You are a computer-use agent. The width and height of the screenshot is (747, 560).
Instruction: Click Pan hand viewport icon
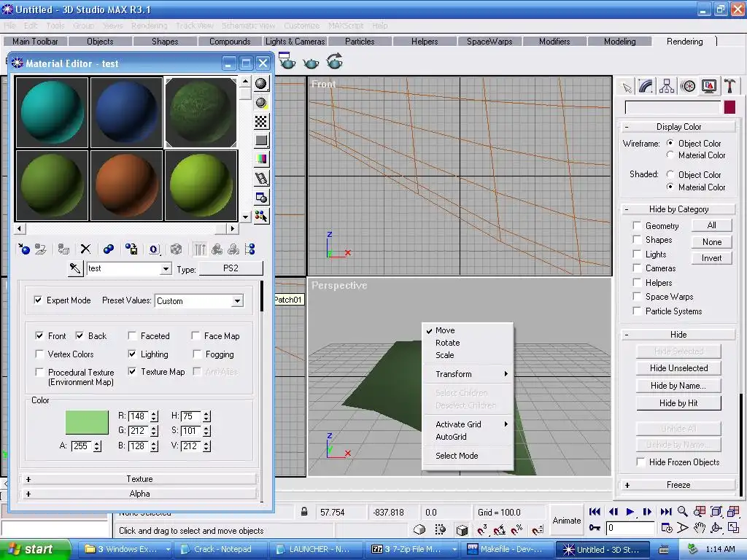699,528
